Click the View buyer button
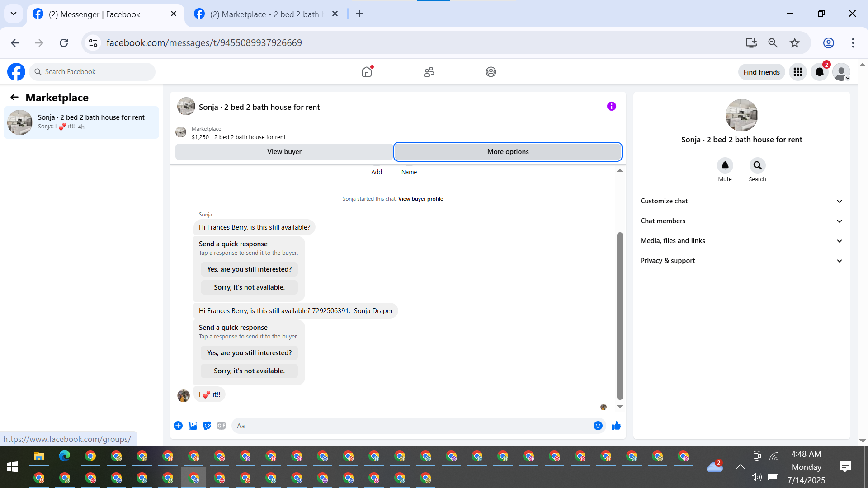Image resolution: width=868 pixels, height=488 pixels. [284, 152]
